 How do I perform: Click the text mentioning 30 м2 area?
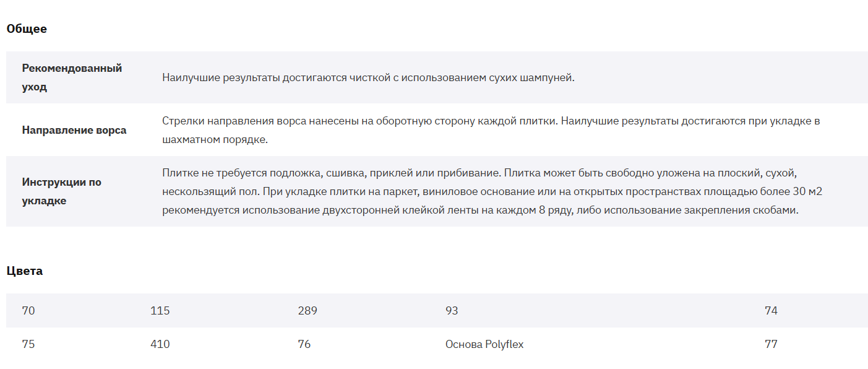click(x=492, y=192)
